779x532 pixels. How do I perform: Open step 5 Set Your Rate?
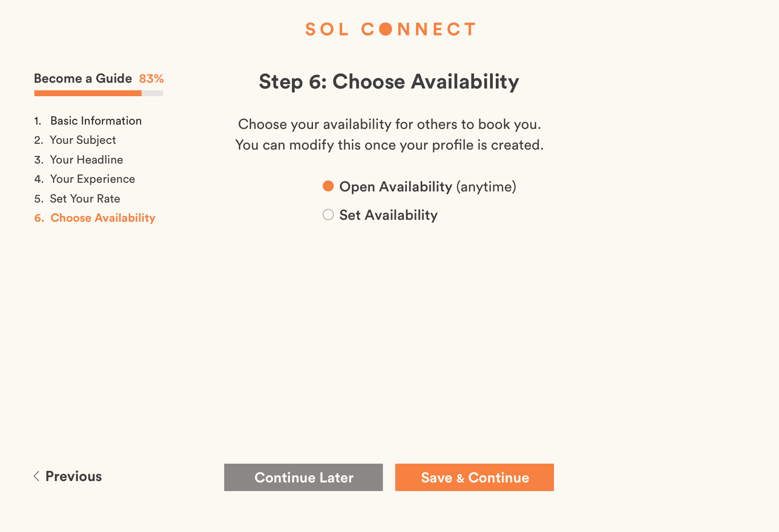[85, 199]
